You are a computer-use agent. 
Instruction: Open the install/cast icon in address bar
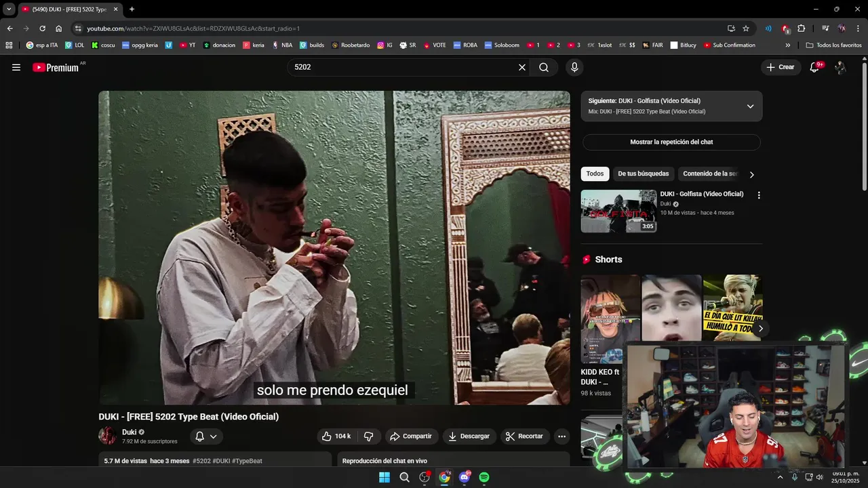[x=731, y=28]
